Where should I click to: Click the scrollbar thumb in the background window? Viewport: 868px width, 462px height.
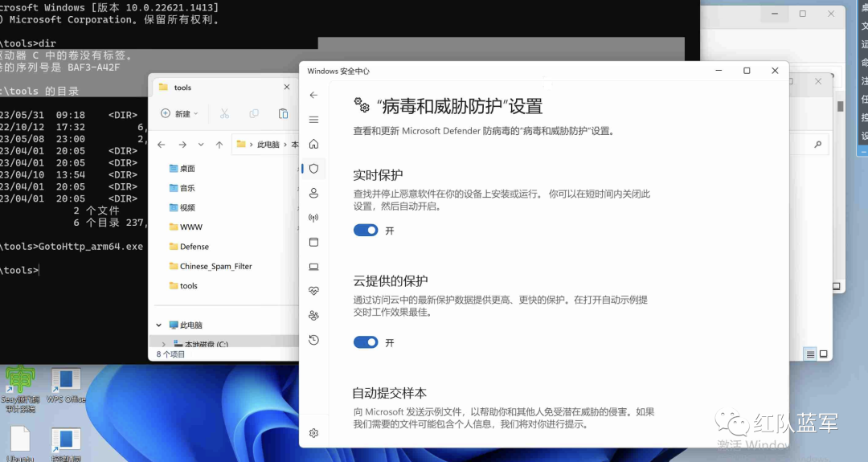coord(841,106)
